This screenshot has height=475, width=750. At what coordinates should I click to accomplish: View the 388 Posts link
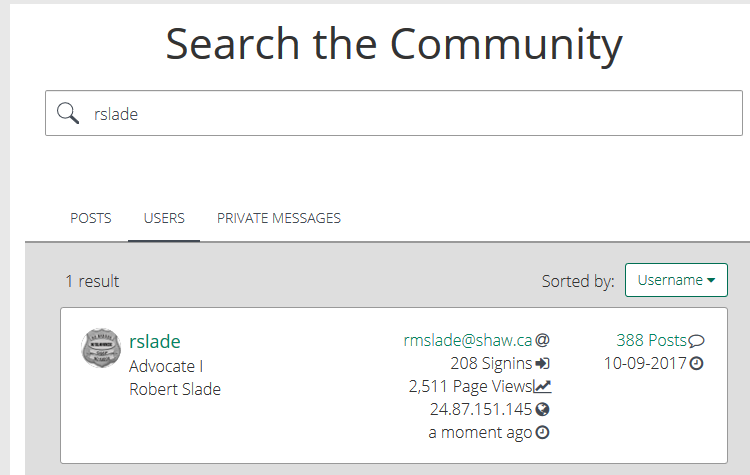click(x=652, y=341)
